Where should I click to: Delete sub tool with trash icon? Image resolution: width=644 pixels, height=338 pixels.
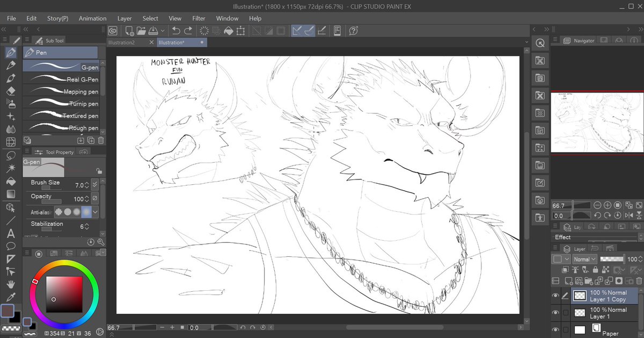[101, 140]
